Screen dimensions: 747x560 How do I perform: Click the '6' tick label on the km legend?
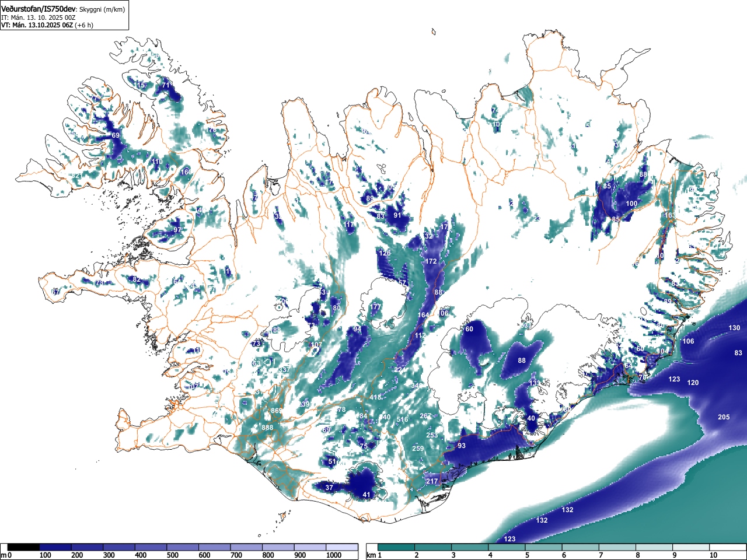pyautogui.click(x=564, y=555)
